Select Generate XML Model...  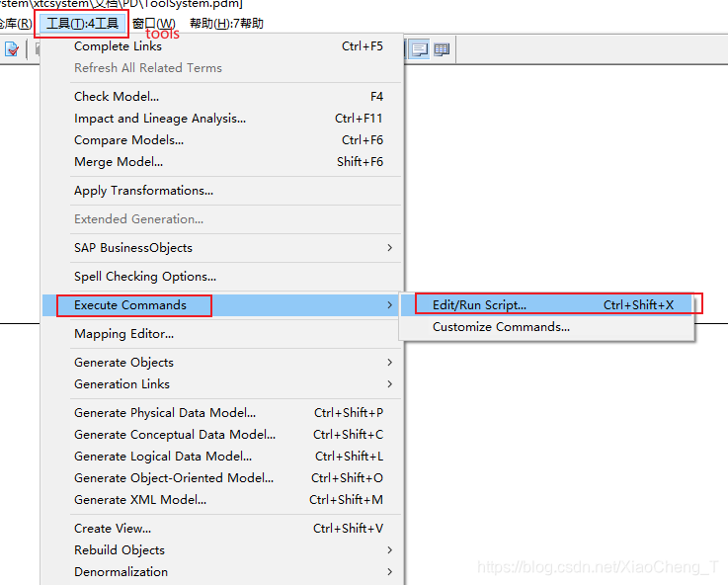[x=222, y=500]
